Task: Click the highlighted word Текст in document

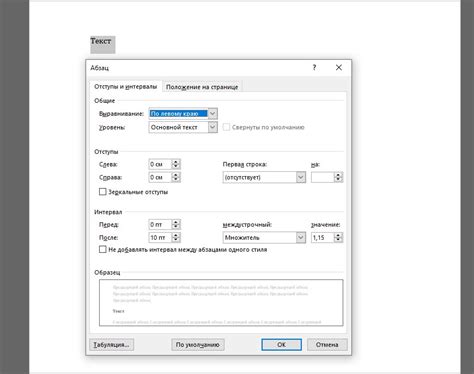Action: click(101, 41)
